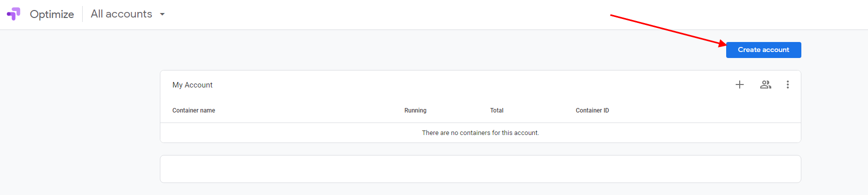The height and width of the screenshot is (195, 868).
Task: Click the Google Optimize logo icon
Action: click(x=14, y=14)
